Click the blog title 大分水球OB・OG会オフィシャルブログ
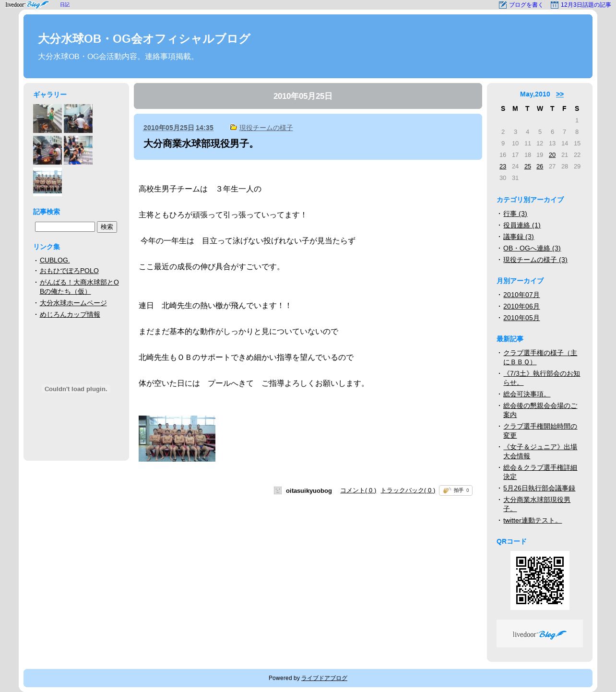The height and width of the screenshot is (692, 616). point(144,38)
